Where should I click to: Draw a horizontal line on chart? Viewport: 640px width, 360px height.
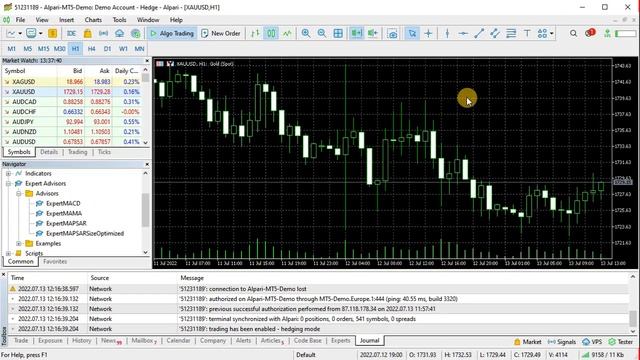pos(463,33)
